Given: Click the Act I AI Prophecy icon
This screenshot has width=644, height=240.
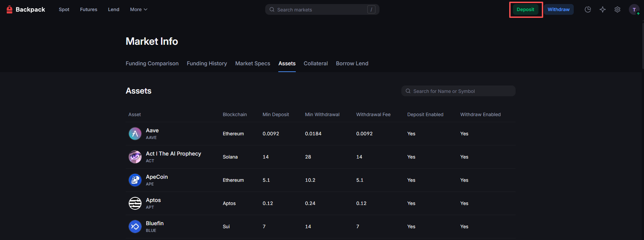Looking at the screenshot, I should tap(135, 157).
